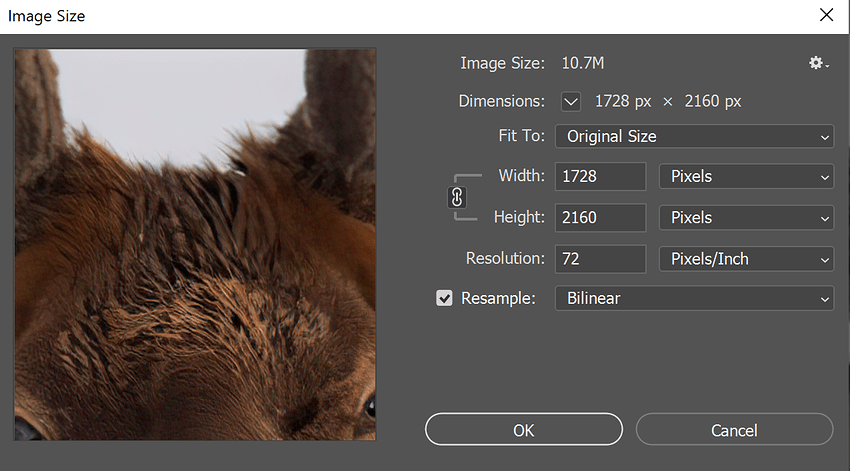The height and width of the screenshot is (471, 850).
Task: Open the Height units Pixels dropdown
Action: (x=746, y=218)
